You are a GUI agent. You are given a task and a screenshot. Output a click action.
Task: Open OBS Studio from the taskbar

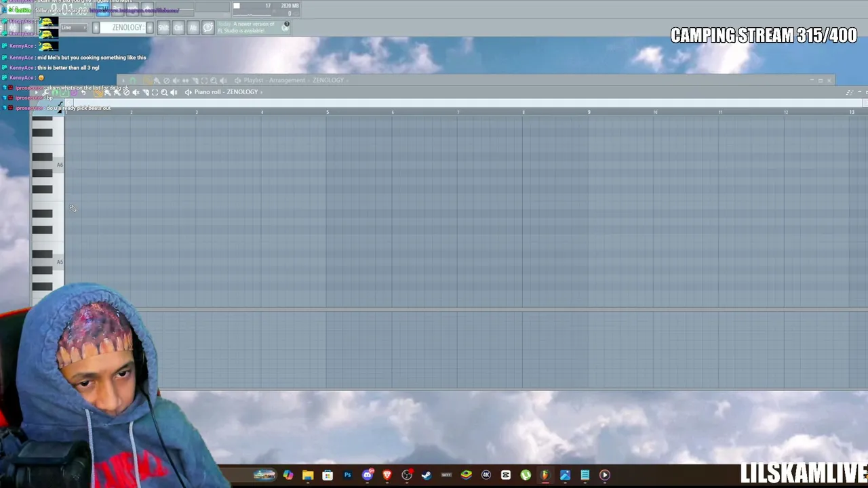(407, 474)
